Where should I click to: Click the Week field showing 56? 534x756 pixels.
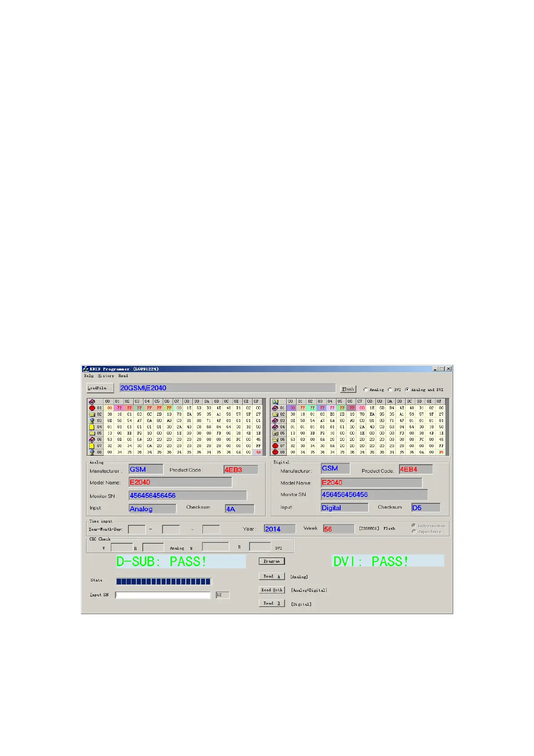coord(339,529)
